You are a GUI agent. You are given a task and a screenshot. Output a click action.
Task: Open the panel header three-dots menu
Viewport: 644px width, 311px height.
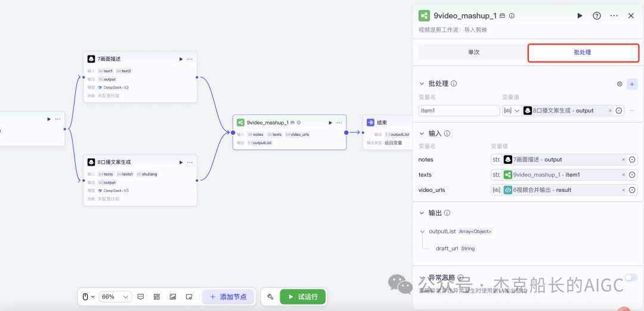(614, 15)
